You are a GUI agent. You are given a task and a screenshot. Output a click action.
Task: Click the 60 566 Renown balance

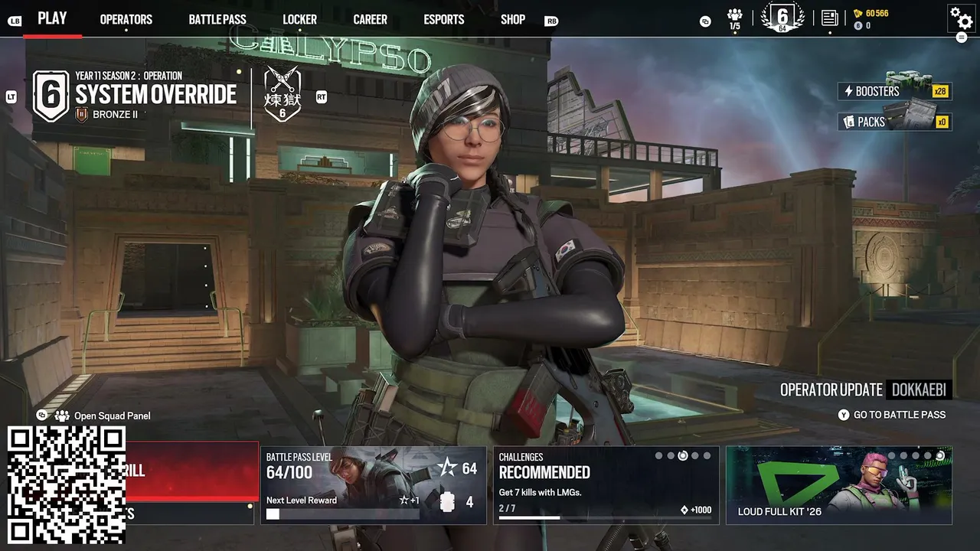[877, 13]
